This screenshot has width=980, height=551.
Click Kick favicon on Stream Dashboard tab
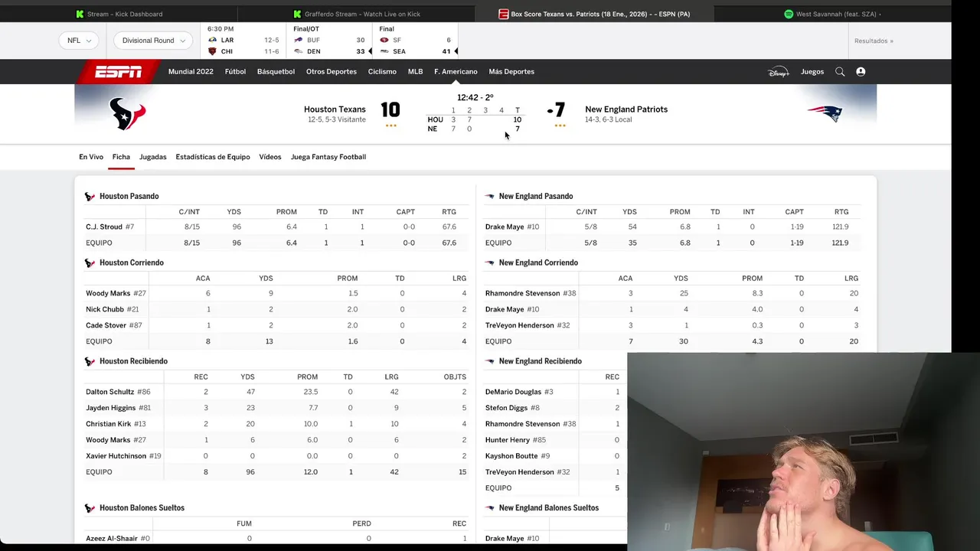point(80,14)
